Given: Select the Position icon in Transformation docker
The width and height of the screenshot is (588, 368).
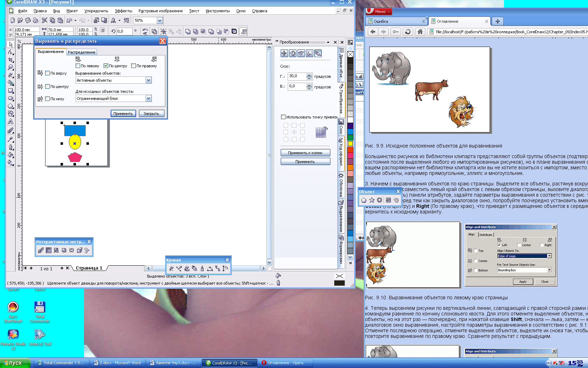Looking at the screenshot, I should 284,53.
